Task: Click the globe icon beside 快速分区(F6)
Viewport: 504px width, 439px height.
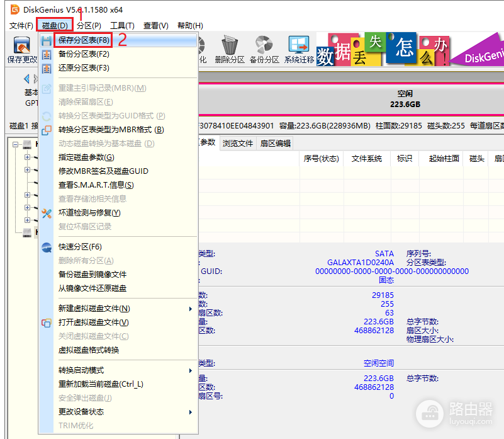Action: pyautogui.click(x=47, y=247)
